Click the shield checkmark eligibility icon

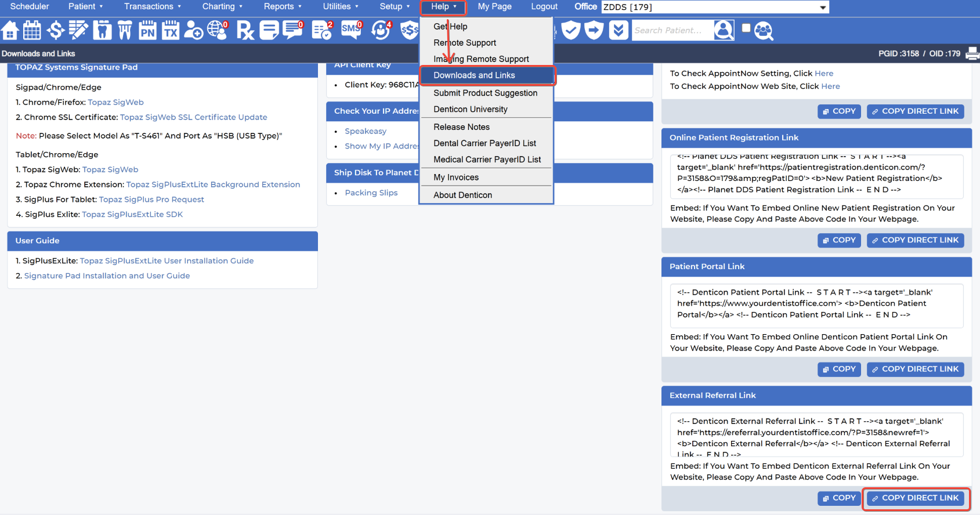pos(571,30)
